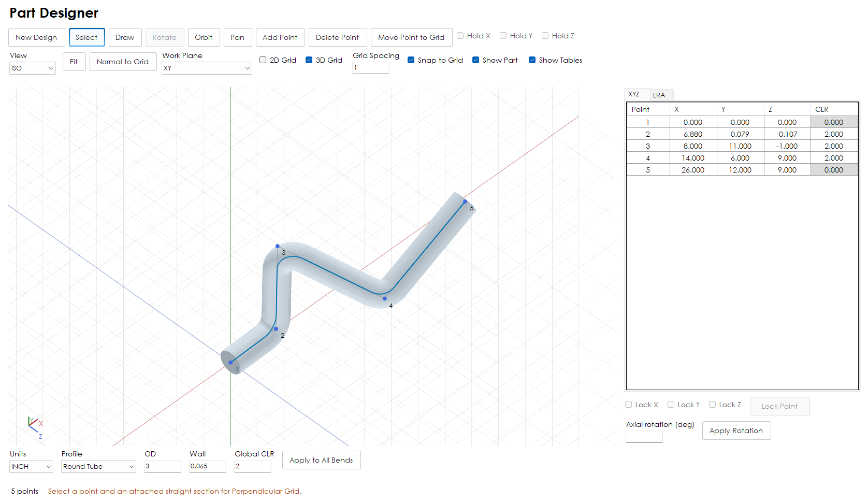The height and width of the screenshot is (502, 868).
Task: Click point 3 Y cell 11.000
Action: coord(740,146)
